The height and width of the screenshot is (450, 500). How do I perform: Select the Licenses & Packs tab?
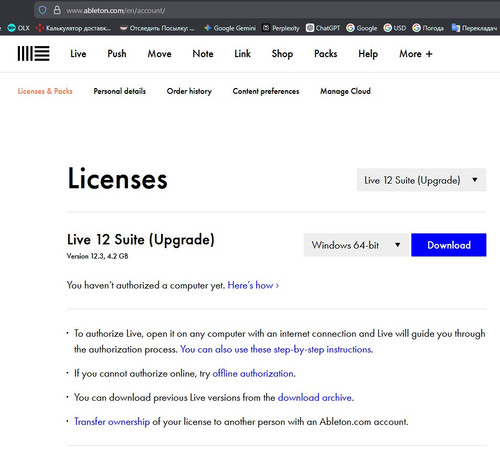[45, 91]
